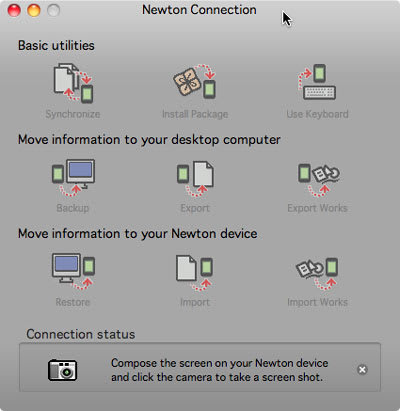The image size is (400, 411).
Task: Click the Restore text label
Action: point(73,302)
